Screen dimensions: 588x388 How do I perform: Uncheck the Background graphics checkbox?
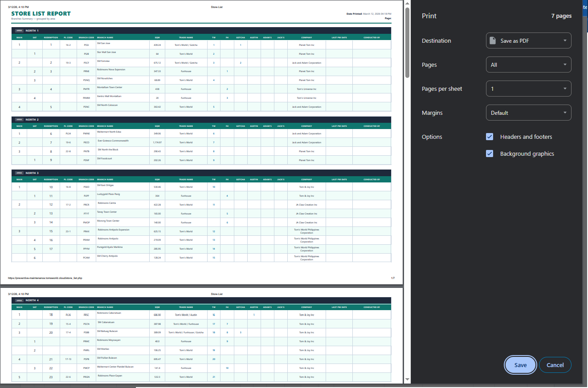[490, 154]
